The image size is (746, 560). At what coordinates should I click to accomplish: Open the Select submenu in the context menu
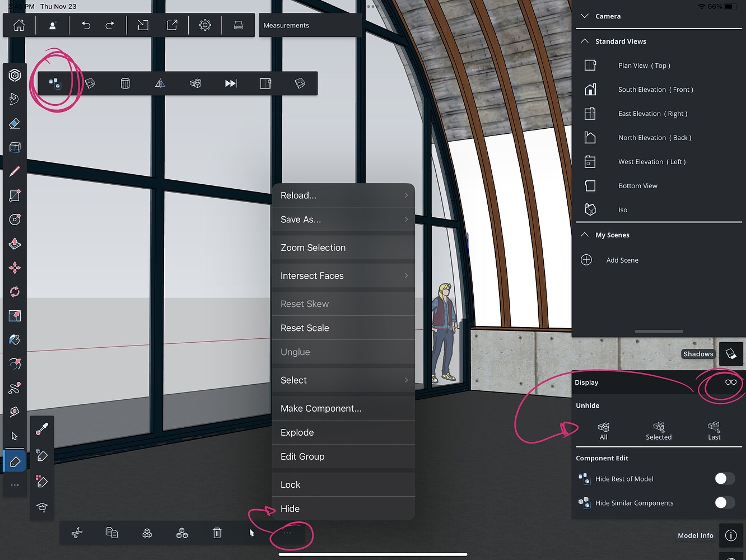343,380
